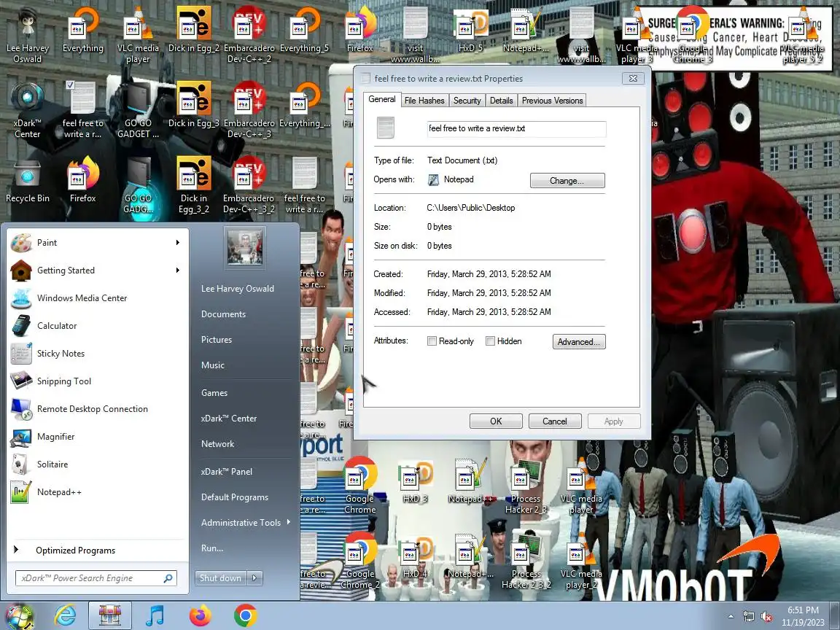Screen dimensions: 840x630
Task: Open Solitaire from the Start menu
Action: click(x=96, y=464)
